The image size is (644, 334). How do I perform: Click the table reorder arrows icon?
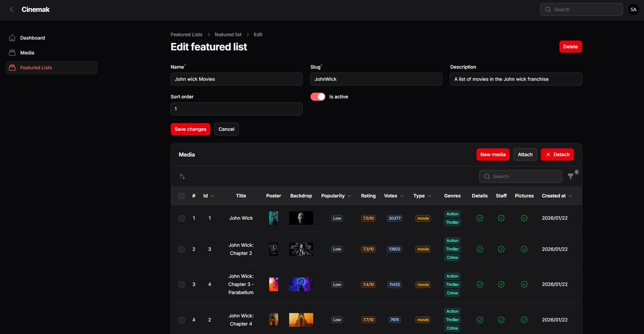182,176
